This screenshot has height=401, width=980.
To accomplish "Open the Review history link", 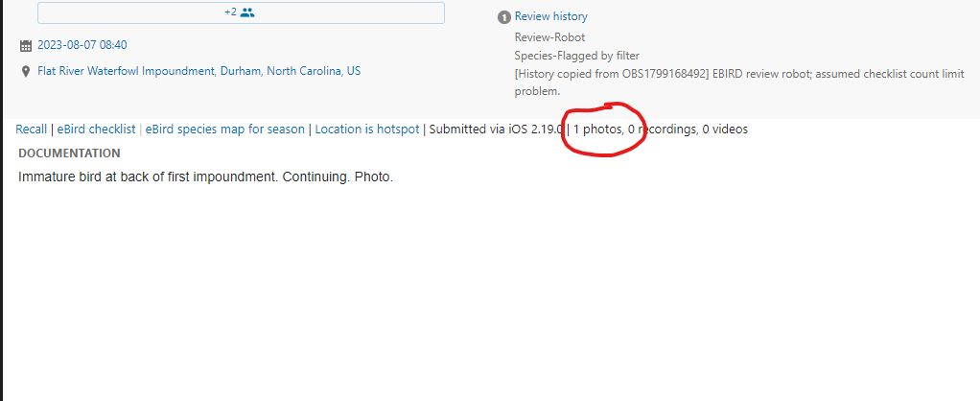I will click(550, 17).
